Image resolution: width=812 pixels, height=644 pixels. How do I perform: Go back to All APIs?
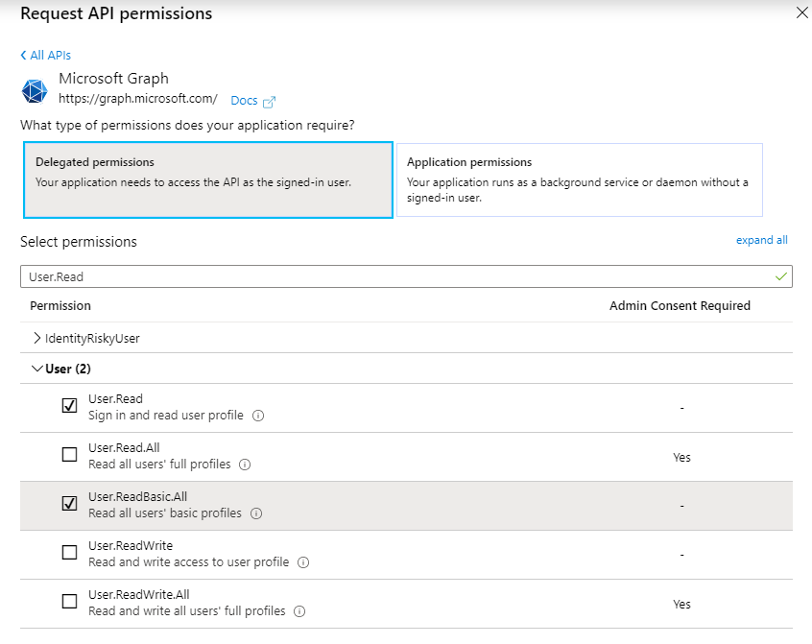click(45, 56)
